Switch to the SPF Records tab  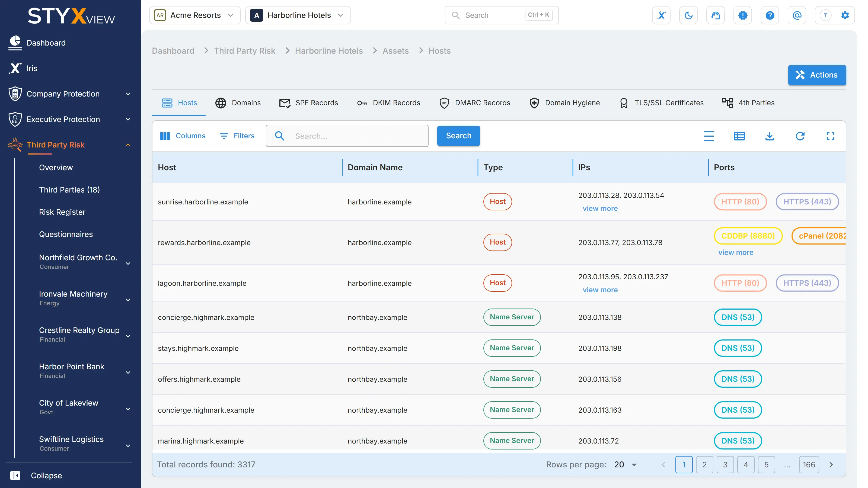click(x=308, y=103)
